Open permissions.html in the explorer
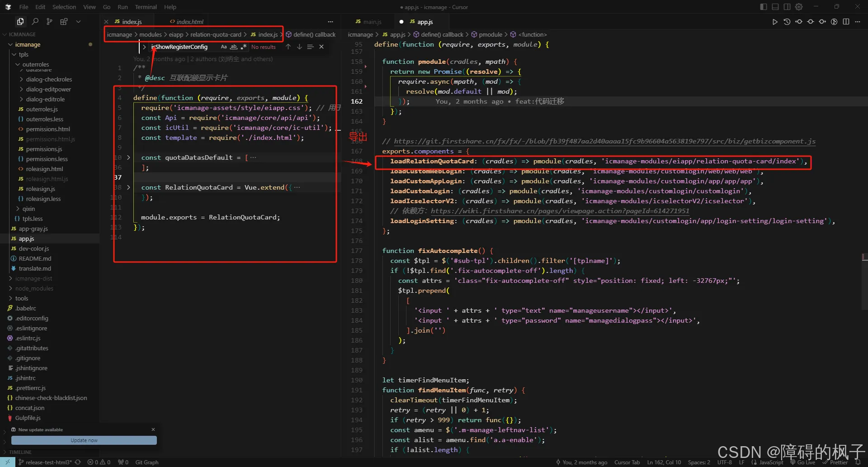Viewport: 868px width, 467px height. pos(48,129)
